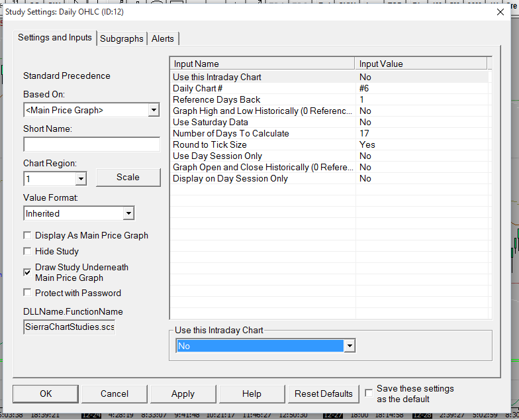Image resolution: width=519 pixels, height=420 pixels.
Task: Click the Input Name column header
Action: [263, 64]
